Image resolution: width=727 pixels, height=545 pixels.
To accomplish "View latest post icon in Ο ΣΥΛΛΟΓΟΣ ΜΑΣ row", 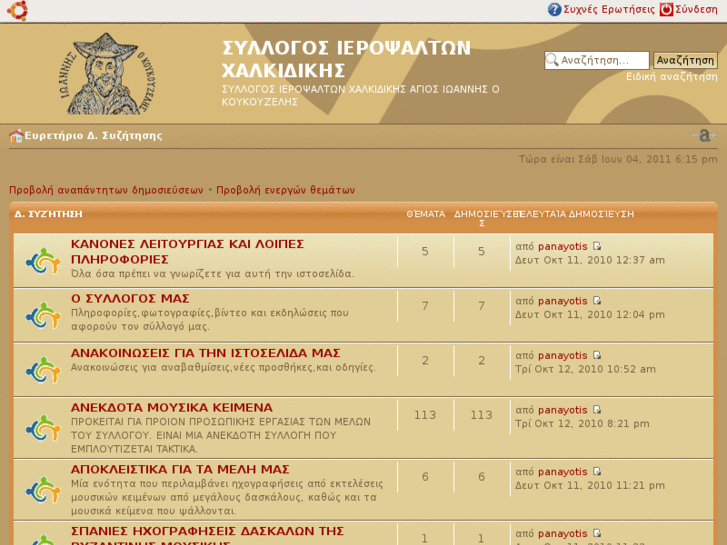I will tap(597, 301).
